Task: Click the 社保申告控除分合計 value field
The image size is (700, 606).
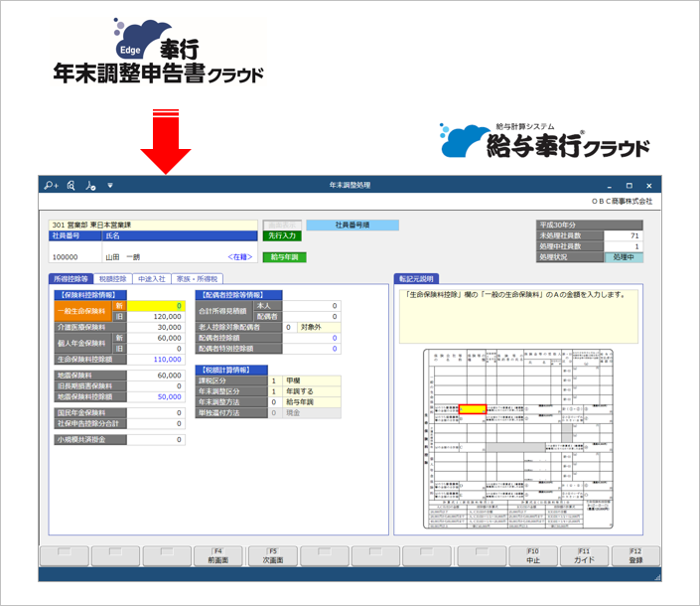Action: 156,424
